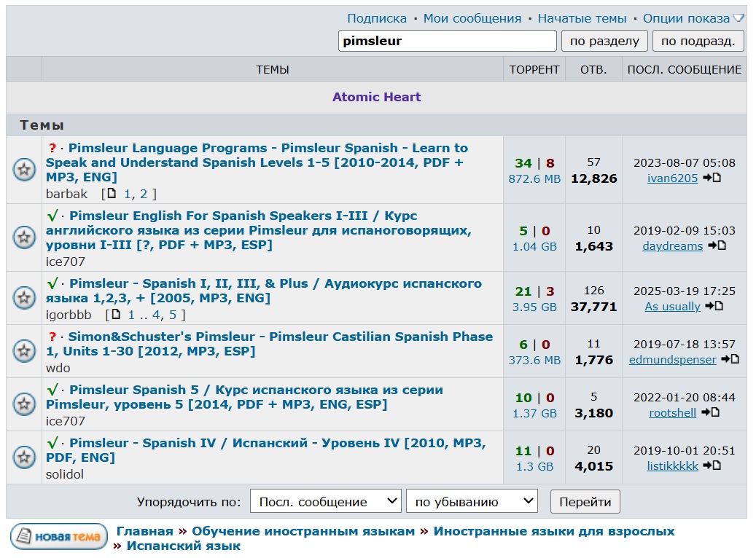Open Pimsleur Spanish I, II, III & Plus topic

[264, 291]
